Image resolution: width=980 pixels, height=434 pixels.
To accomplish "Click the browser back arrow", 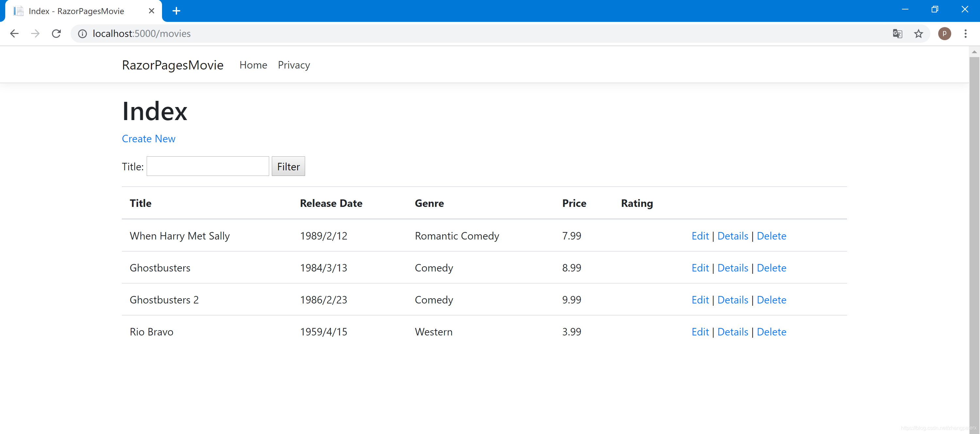I will (14, 33).
